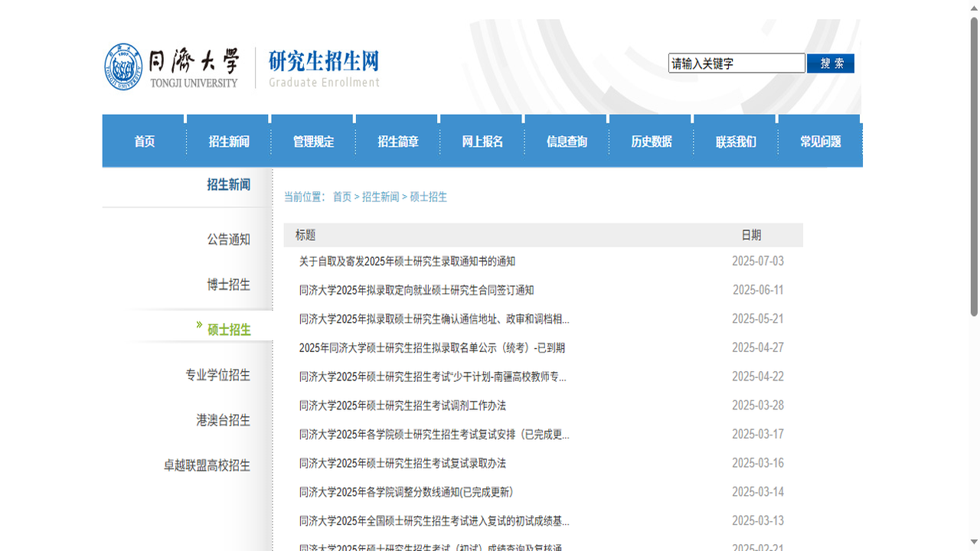Image resolution: width=980 pixels, height=551 pixels.
Task: Select 港澳台招生 in the sidebar
Action: 222,420
